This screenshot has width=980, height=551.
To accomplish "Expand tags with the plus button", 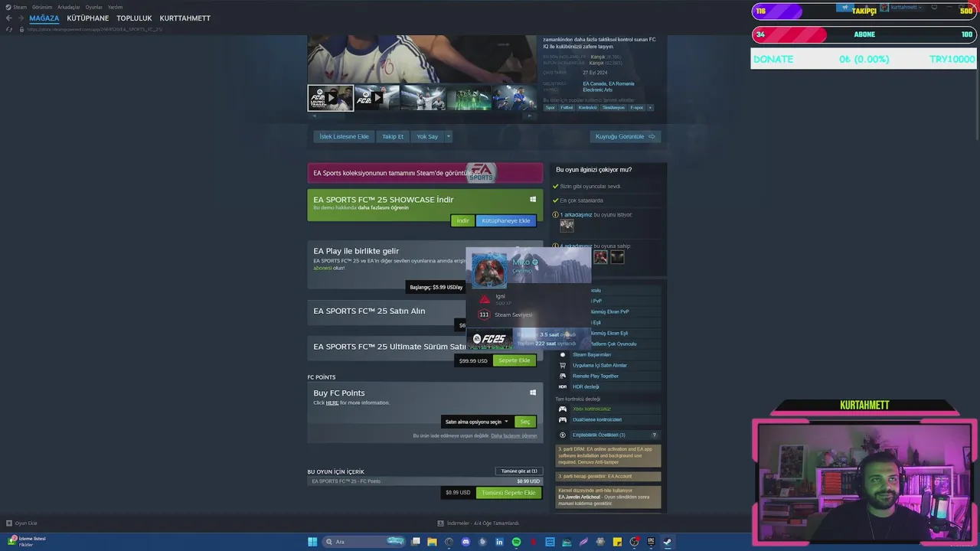I will point(651,108).
